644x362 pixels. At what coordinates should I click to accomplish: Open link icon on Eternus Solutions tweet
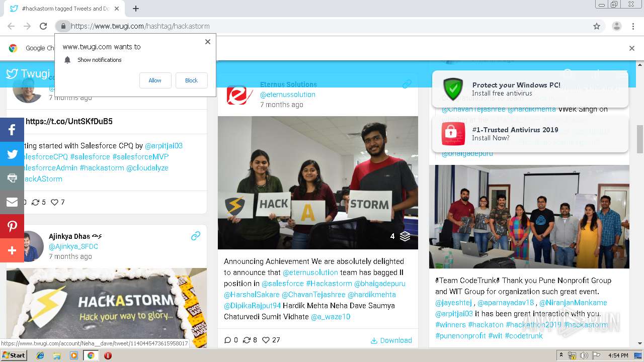(x=407, y=84)
